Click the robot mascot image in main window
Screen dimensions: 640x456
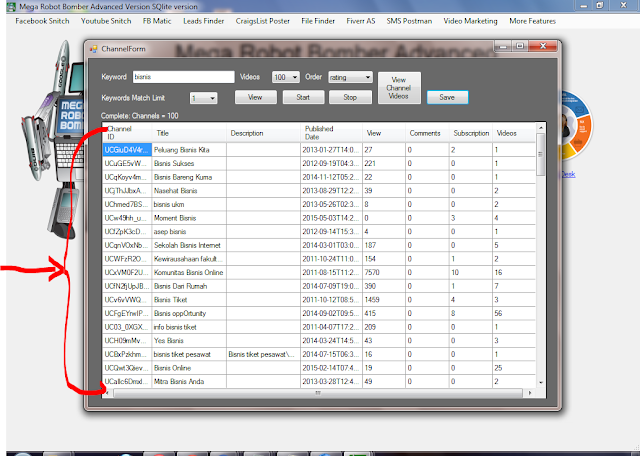point(53,141)
